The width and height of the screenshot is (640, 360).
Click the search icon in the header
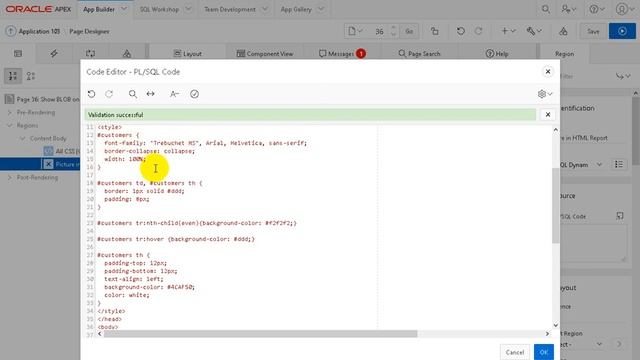pyautogui.click(x=545, y=9)
